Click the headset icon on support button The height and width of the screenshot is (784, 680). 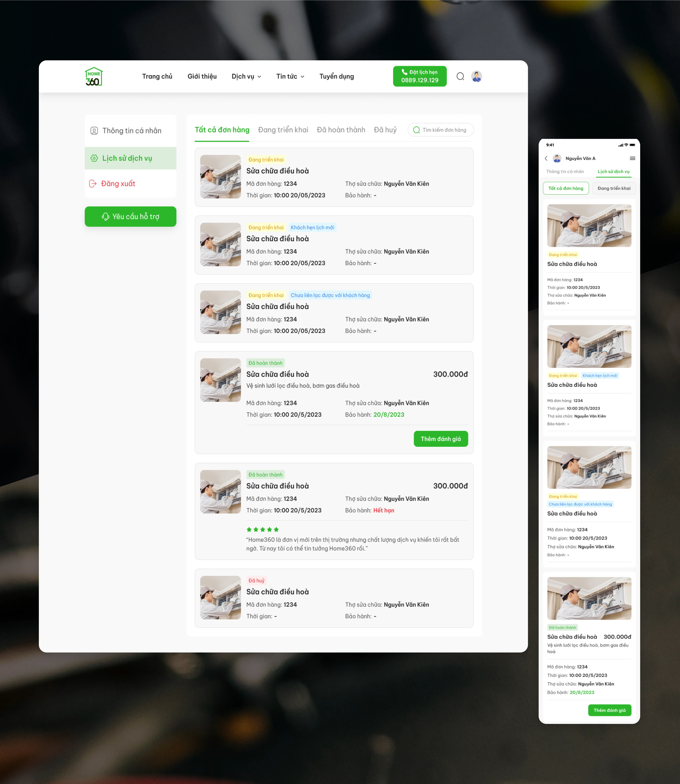(x=106, y=216)
